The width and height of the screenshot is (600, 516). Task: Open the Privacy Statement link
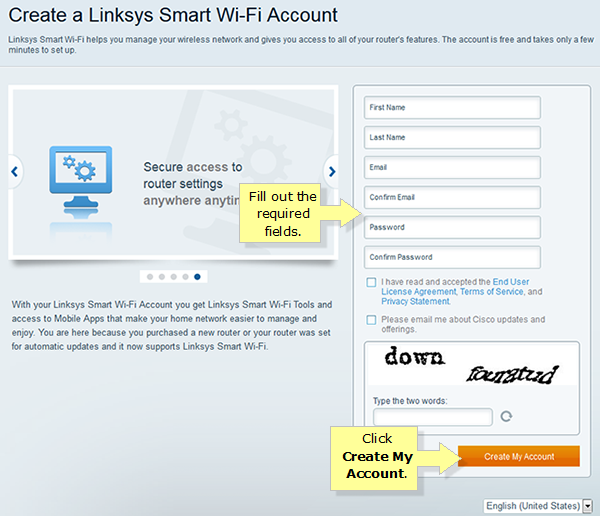416,302
